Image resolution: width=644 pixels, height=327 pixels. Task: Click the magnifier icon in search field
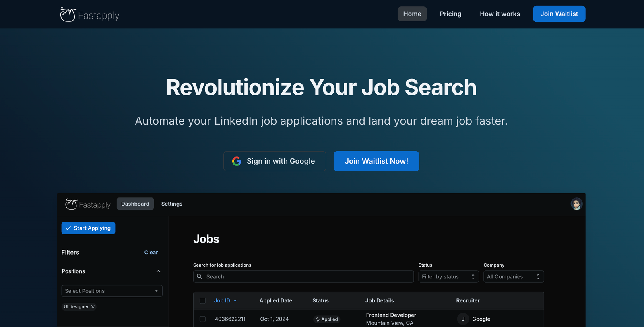tap(200, 276)
